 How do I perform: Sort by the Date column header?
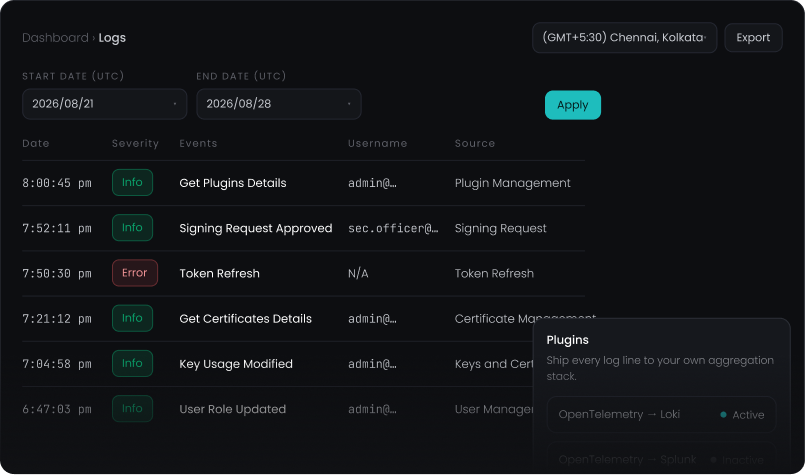pos(36,143)
